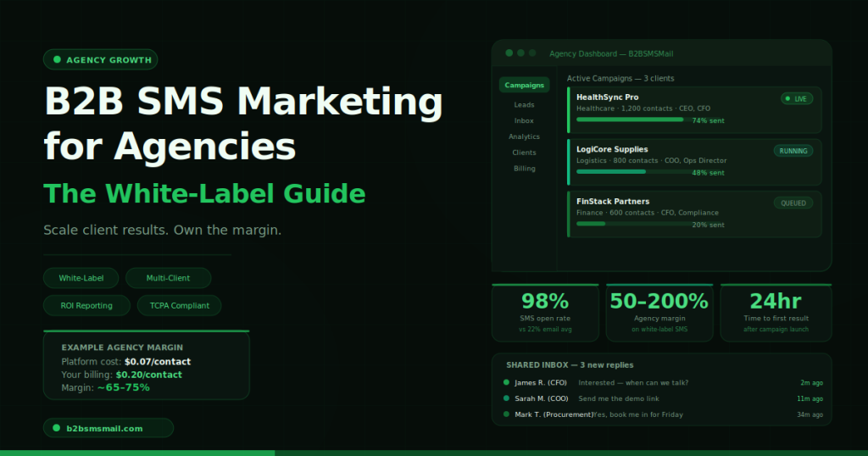This screenshot has width=868, height=456.
Task: Click "Healthcare · 1,200 contacts · CEO, CFO" details
Action: coord(643,109)
